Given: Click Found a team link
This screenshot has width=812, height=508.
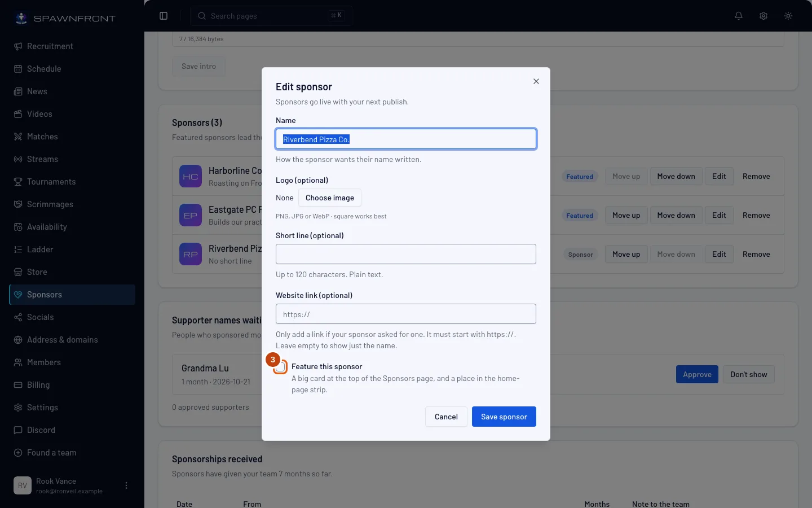Looking at the screenshot, I should (x=72, y=453).
